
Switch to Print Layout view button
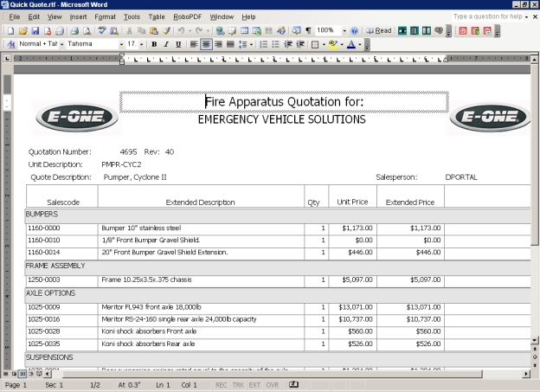pyautogui.click(x=22, y=374)
